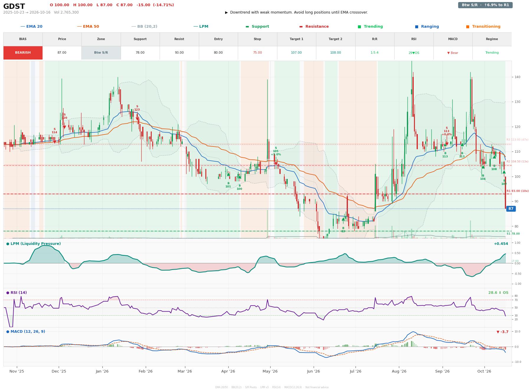This screenshot has height=392, width=532.
Task: Select the Btw S/R cell in Zone column
Action: click(x=101, y=53)
